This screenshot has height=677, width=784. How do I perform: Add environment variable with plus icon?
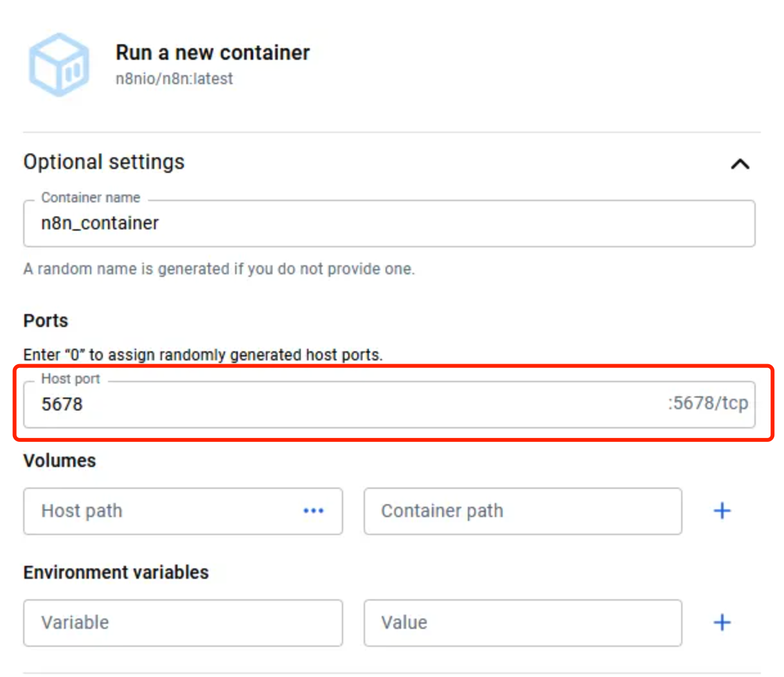722,622
